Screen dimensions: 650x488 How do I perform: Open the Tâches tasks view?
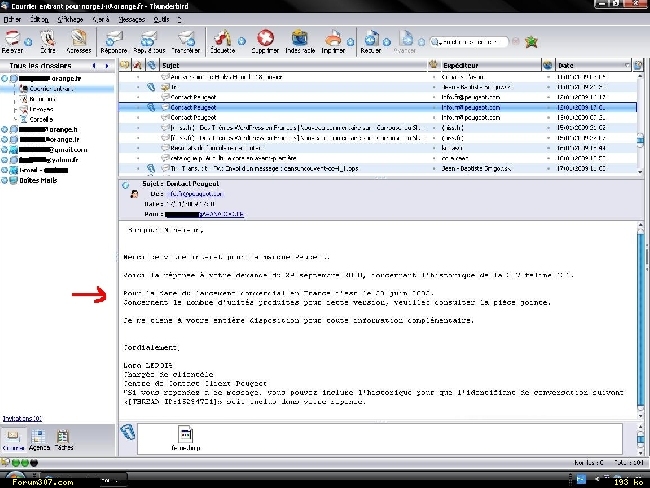point(63,439)
